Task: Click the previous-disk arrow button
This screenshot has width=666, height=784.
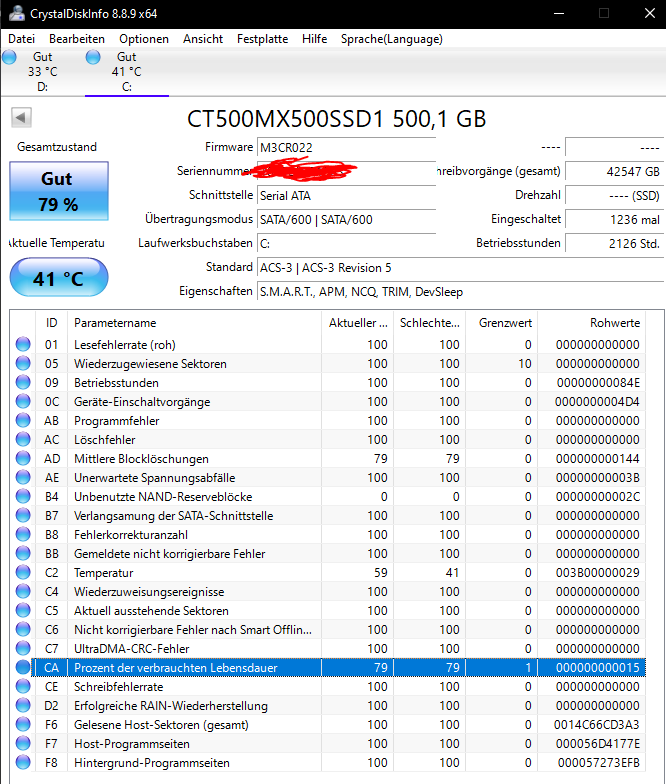Action: point(21,118)
